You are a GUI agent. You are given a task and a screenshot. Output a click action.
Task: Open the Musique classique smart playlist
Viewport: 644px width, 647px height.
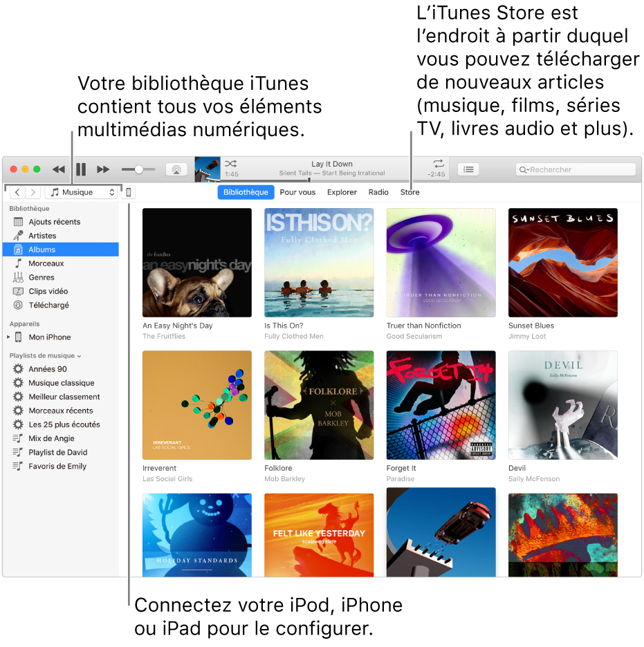tap(61, 383)
